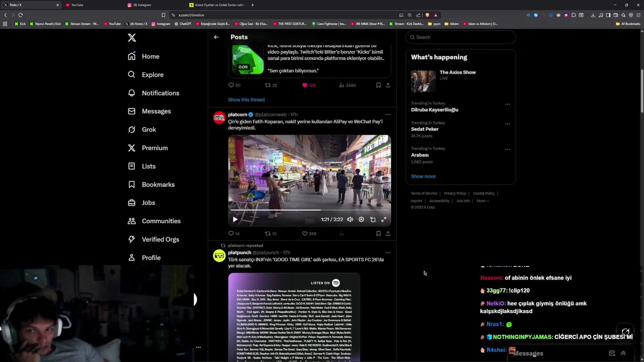Open the Accessibility link
644x362 pixels.
coord(439,201)
